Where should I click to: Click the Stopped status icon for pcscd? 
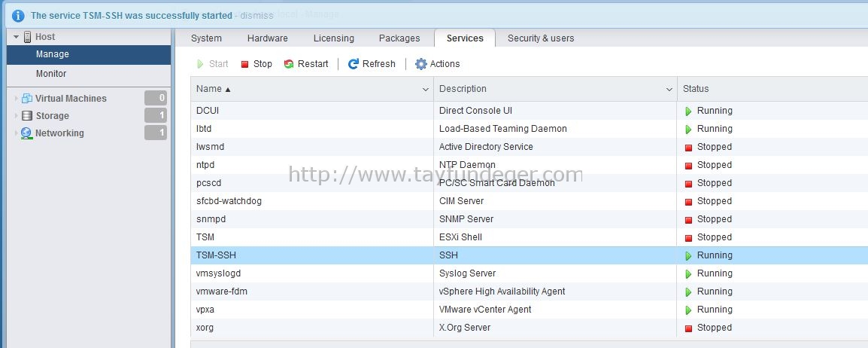pos(689,184)
